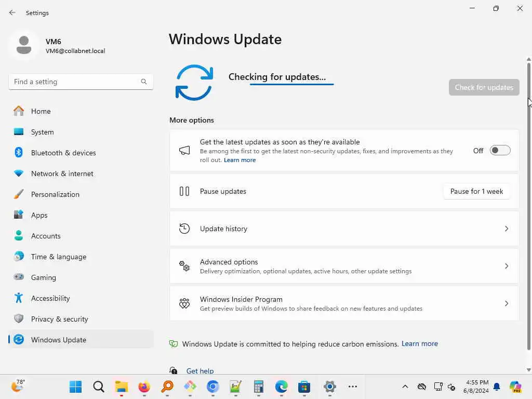The width and height of the screenshot is (532, 399).
Task: Go to Home in settings sidebar
Action: (81, 111)
